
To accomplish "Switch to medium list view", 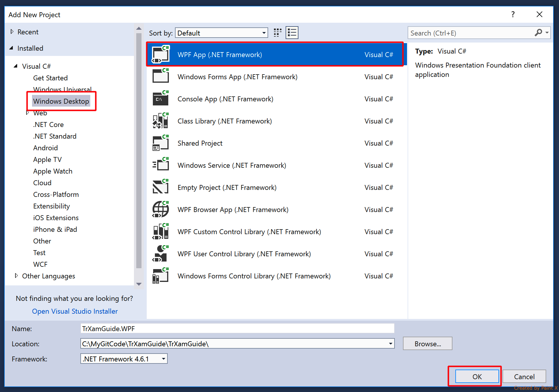I will (292, 33).
